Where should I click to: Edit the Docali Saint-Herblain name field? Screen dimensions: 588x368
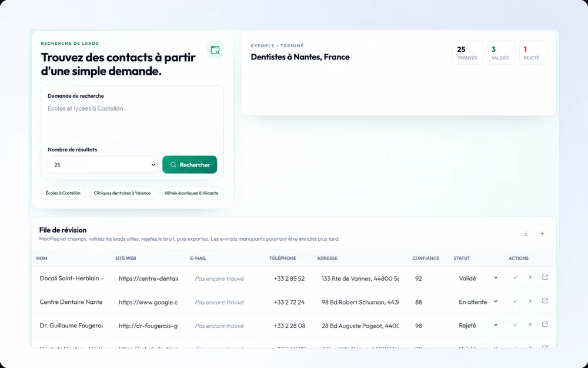point(71,279)
